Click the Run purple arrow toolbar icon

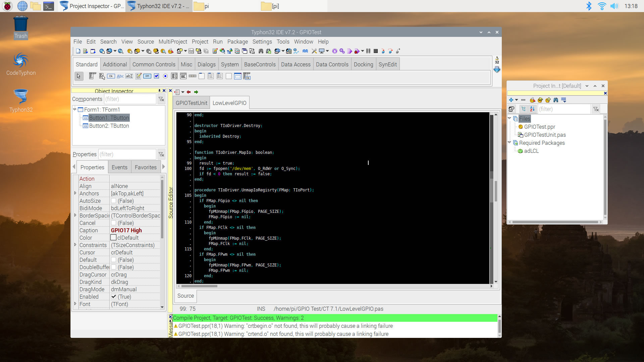[x=350, y=51]
